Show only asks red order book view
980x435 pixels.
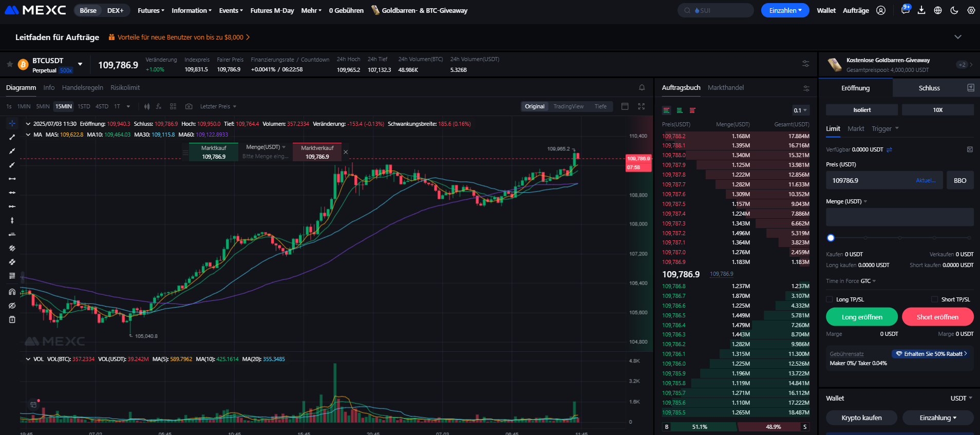(x=692, y=110)
